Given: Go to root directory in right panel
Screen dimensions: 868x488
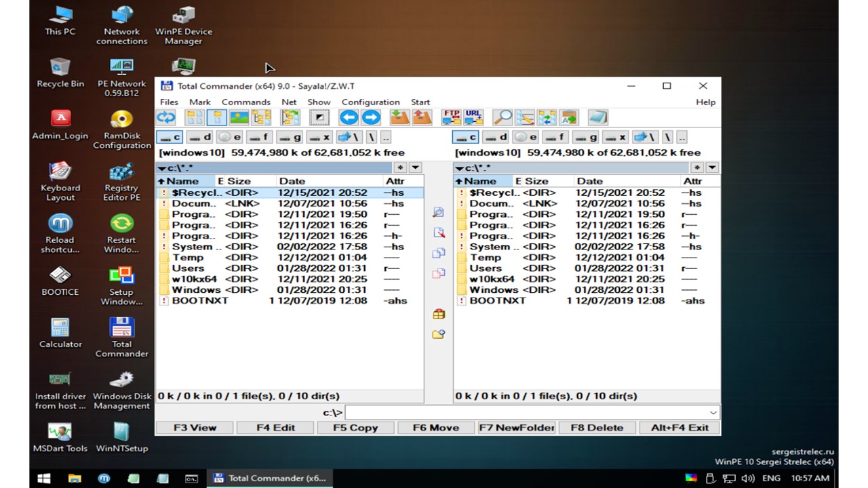Looking at the screenshot, I should click(x=667, y=137).
